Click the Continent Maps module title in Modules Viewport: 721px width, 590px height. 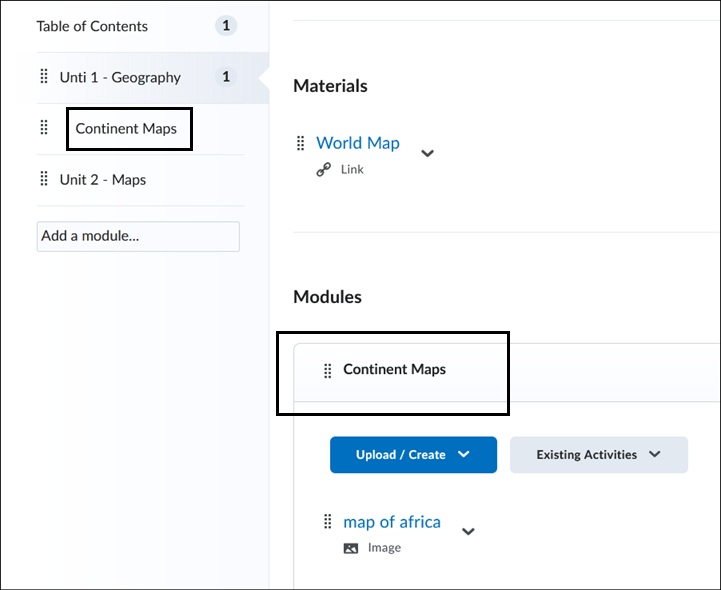click(394, 370)
